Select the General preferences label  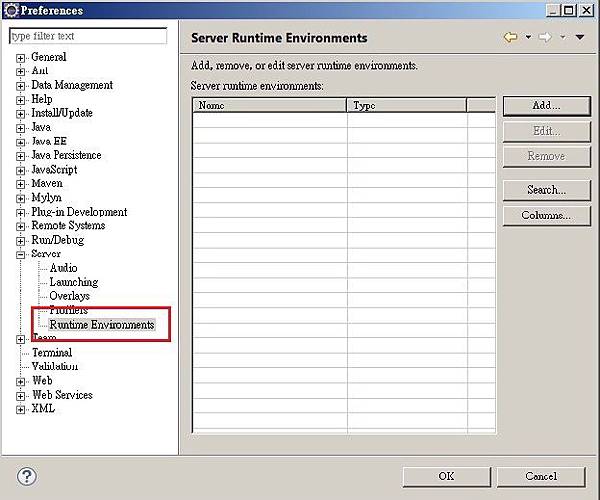pos(49,57)
